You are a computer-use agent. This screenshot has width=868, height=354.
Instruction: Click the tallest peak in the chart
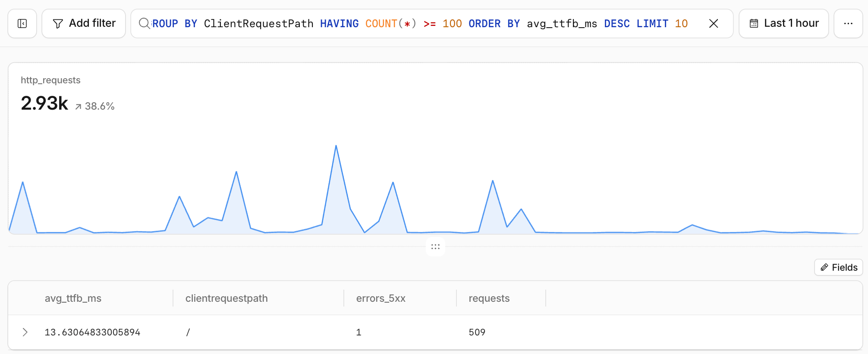coord(336,146)
